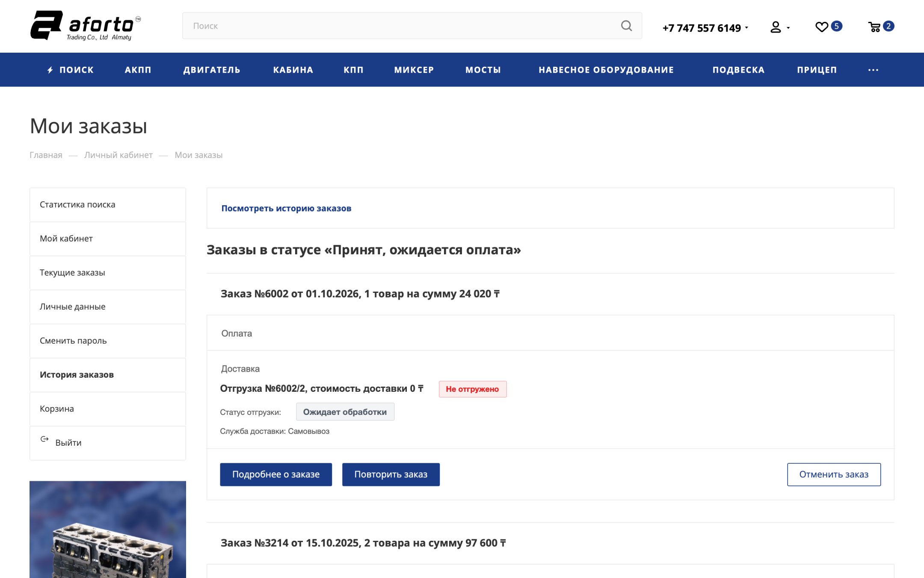Open the МОСТЫ category
The image size is (924, 578).
(483, 70)
